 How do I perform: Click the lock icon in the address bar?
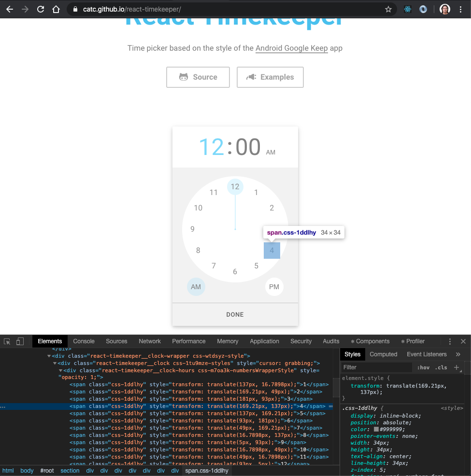[x=75, y=9]
